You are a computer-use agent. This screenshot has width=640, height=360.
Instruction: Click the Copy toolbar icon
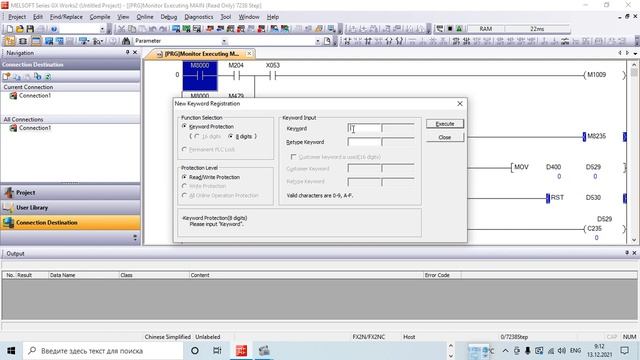point(132,29)
